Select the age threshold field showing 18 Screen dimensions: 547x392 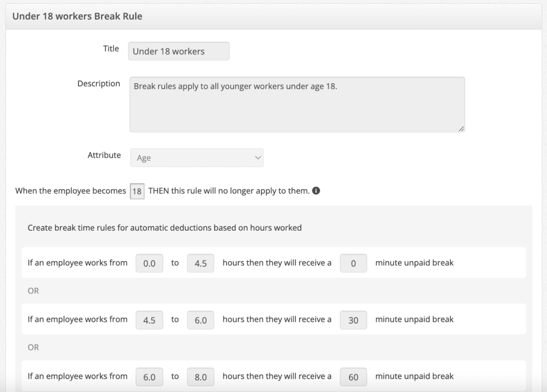coord(137,191)
